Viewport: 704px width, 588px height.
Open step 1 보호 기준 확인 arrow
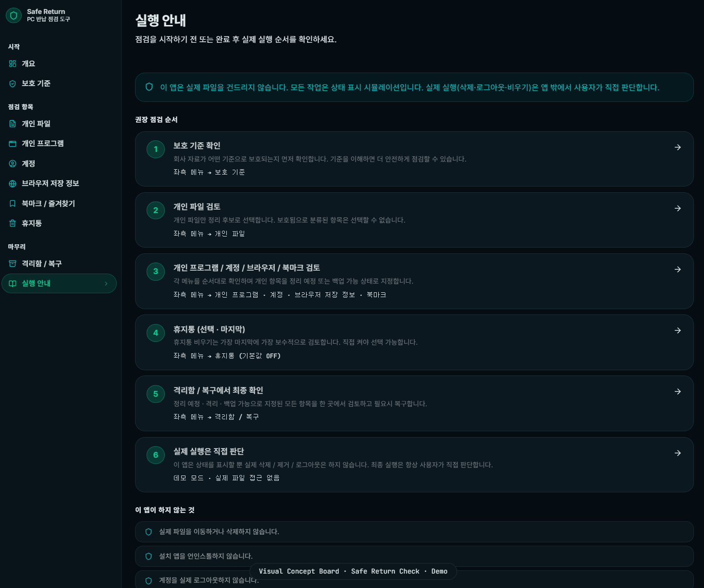click(x=678, y=147)
